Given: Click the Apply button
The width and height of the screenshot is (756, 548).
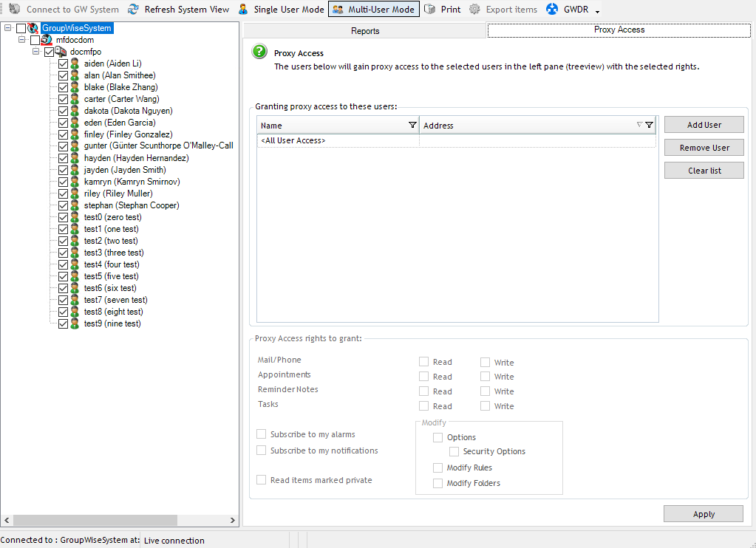Looking at the screenshot, I should coord(703,513).
